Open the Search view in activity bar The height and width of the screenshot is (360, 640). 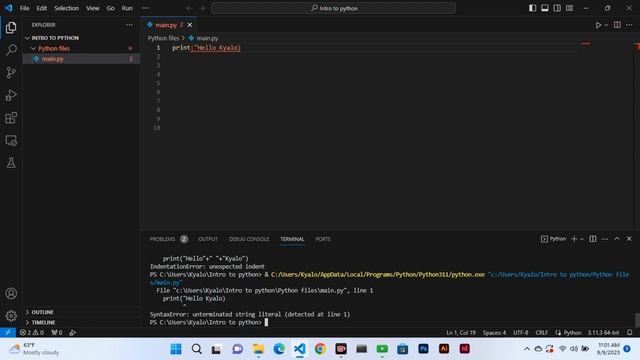click(11, 50)
